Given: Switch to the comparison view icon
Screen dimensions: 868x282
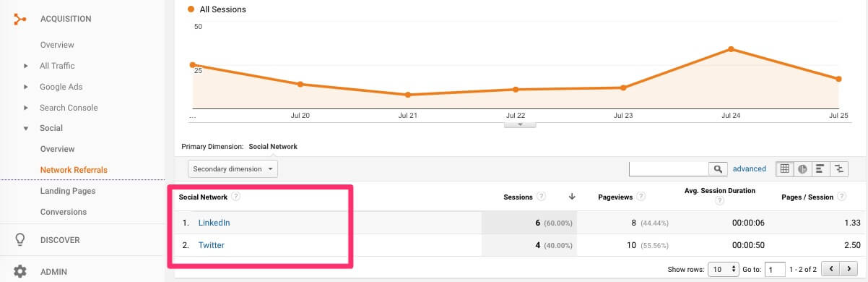Looking at the screenshot, I should click(x=838, y=169).
